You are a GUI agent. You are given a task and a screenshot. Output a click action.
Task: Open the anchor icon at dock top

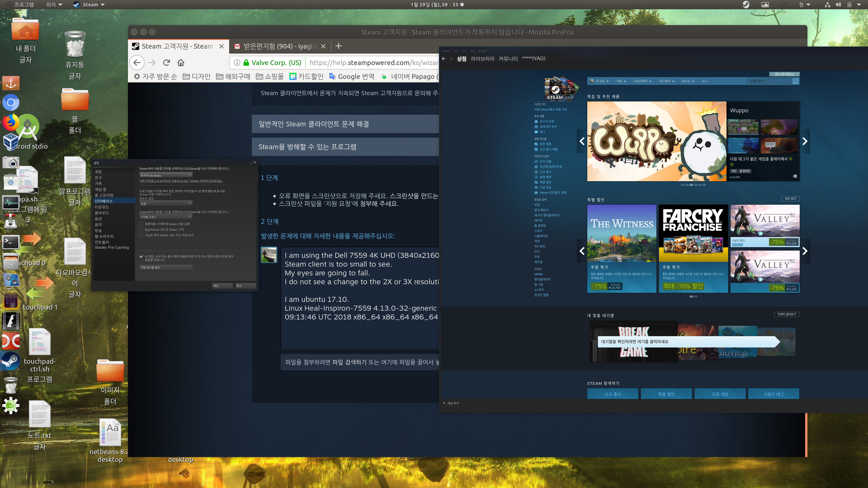click(x=11, y=83)
